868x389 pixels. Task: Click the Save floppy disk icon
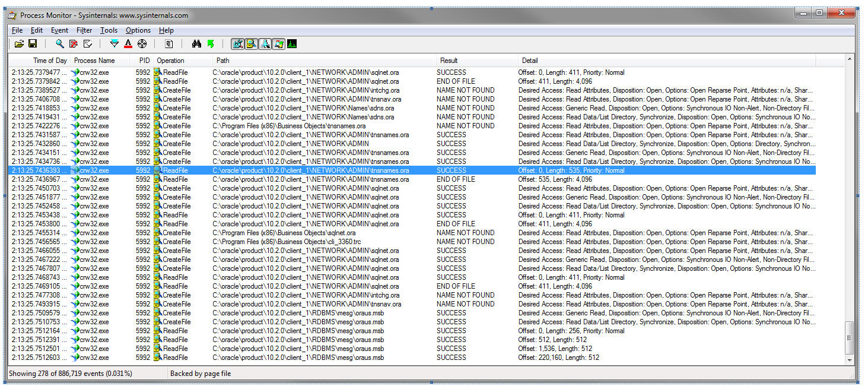pyautogui.click(x=33, y=44)
